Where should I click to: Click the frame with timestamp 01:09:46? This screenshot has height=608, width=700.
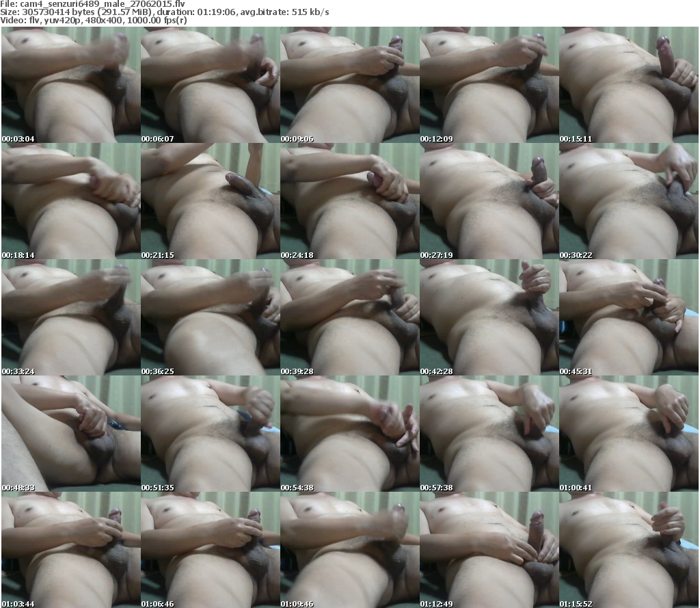350,550
